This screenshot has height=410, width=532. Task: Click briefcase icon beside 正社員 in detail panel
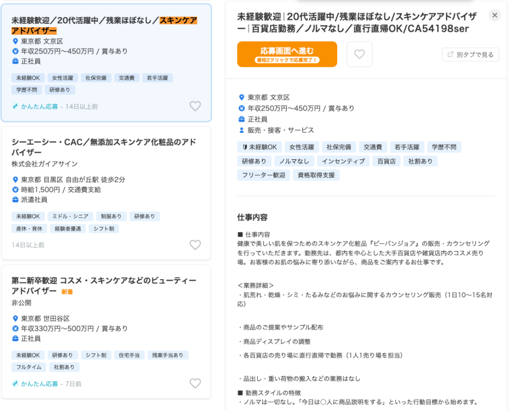click(x=241, y=119)
